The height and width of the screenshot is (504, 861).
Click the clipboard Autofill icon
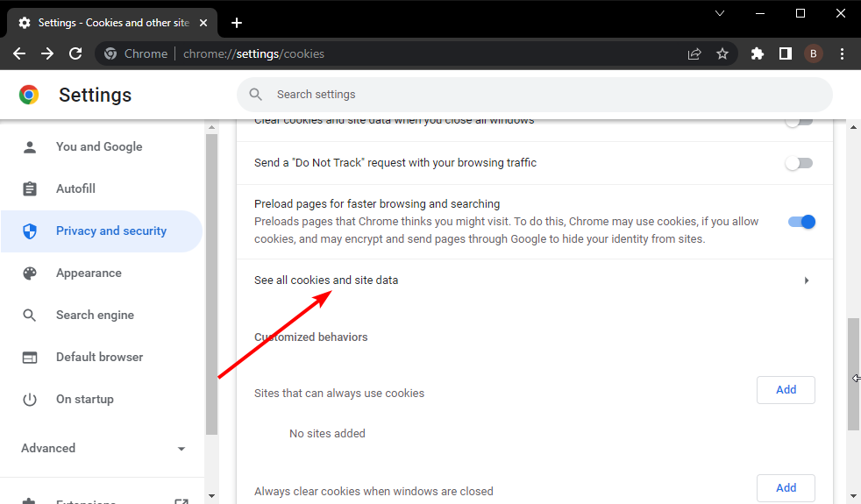pyautogui.click(x=30, y=188)
